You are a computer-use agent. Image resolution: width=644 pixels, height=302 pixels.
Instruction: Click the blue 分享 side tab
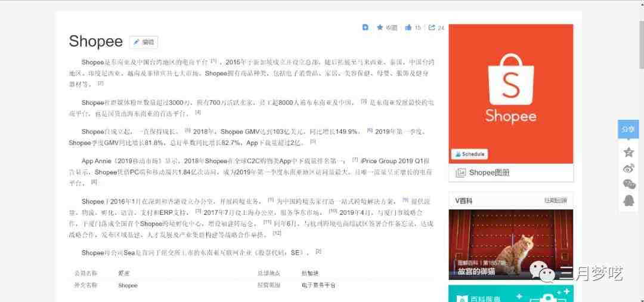tap(628, 130)
